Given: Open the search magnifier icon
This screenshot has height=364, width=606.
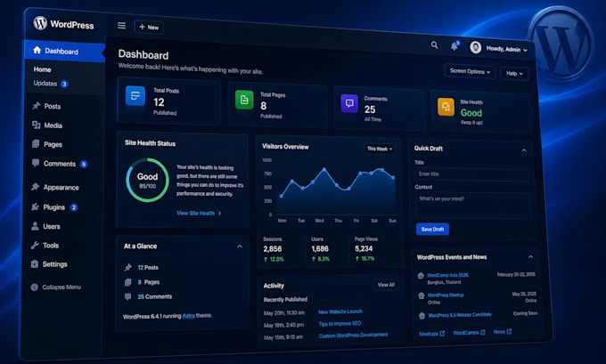Looking at the screenshot, I should [x=434, y=44].
